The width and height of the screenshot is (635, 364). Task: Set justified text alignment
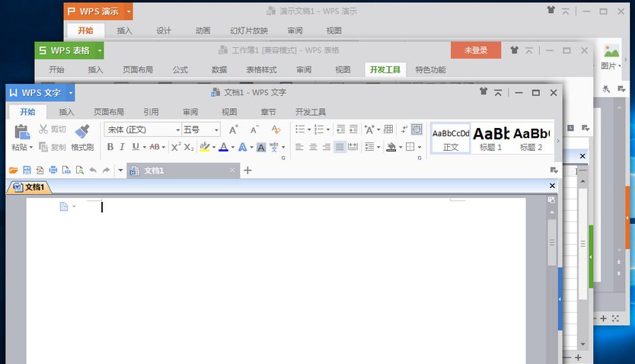pos(340,147)
